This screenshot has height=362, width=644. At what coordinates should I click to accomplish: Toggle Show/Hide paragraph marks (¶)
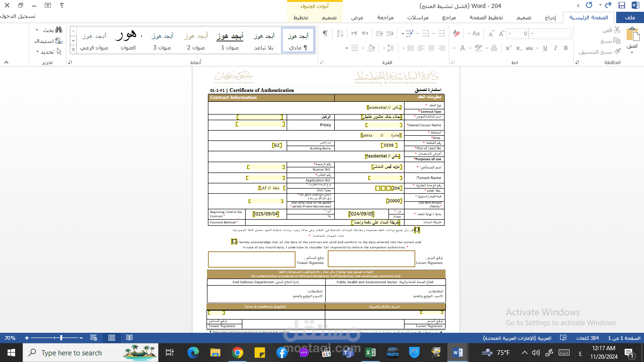pyautogui.click(x=325, y=33)
